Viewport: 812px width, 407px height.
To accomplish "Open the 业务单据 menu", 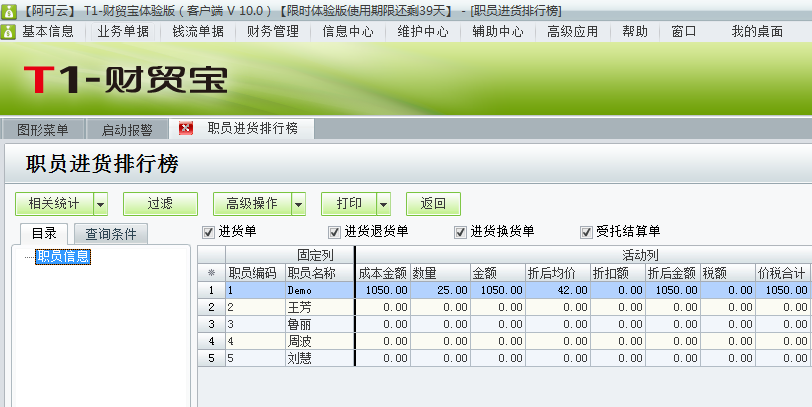I will [x=123, y=32].
